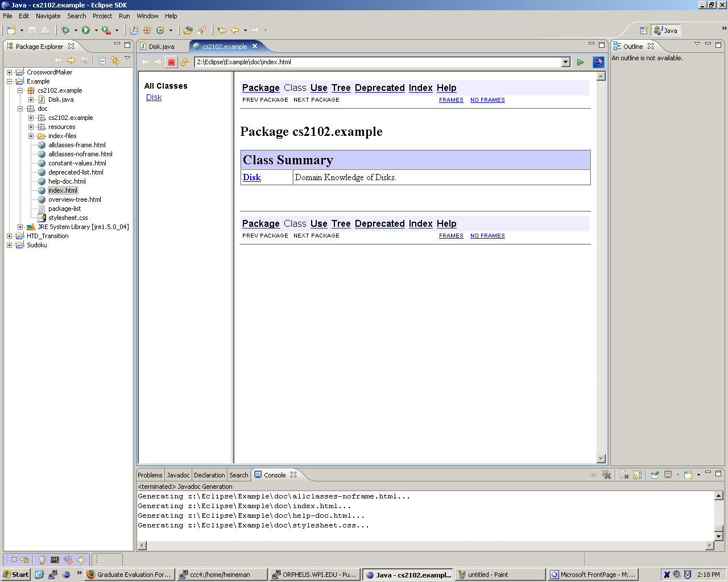
Task: Clear the Console output
Action: point(624,475)
